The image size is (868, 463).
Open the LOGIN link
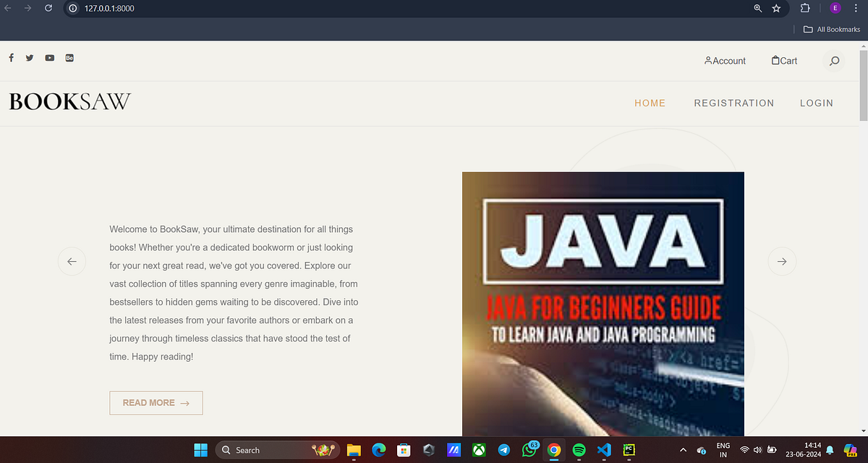tap(816, 103)
